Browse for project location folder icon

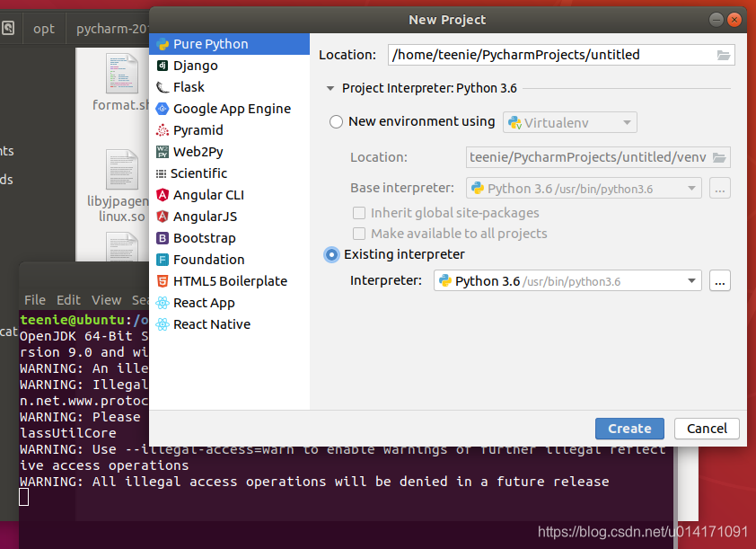pyautogui.click(x=723, y=55)
